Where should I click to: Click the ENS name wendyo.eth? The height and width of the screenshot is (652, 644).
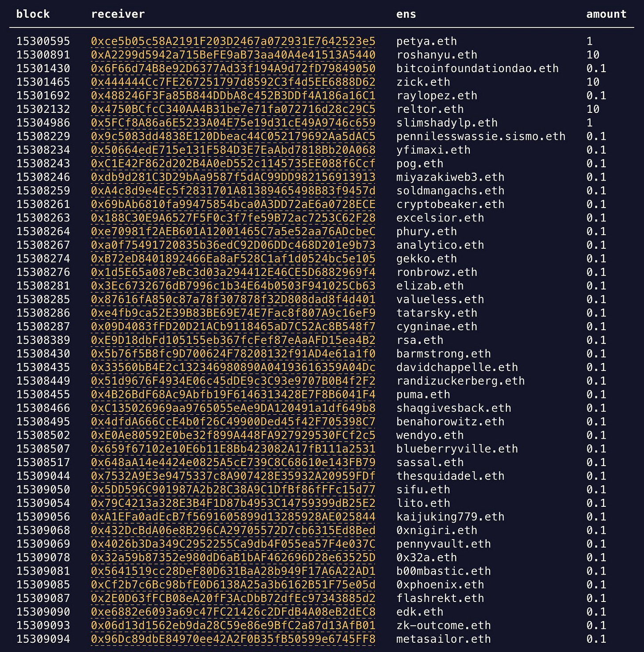(x=430, y=436)
